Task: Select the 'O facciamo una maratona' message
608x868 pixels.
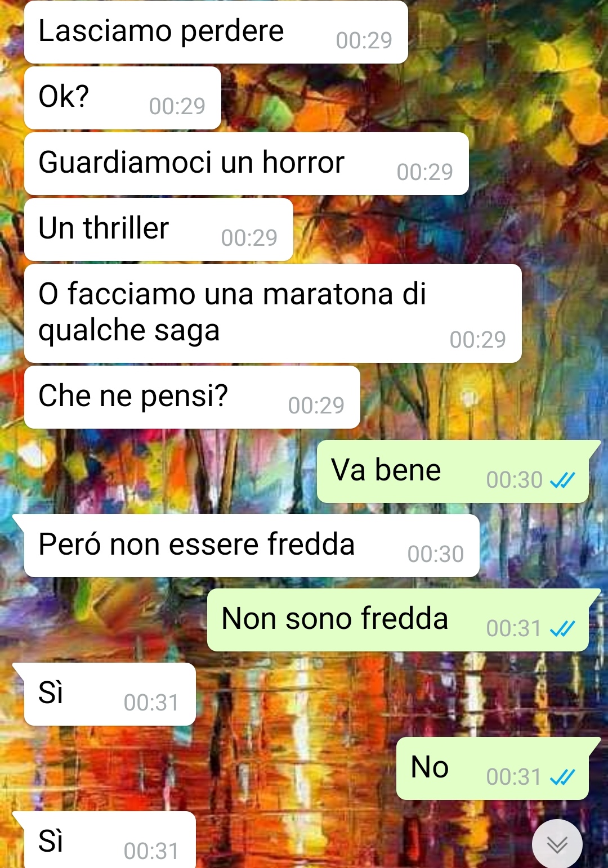Action: click(x=273, y=313)
